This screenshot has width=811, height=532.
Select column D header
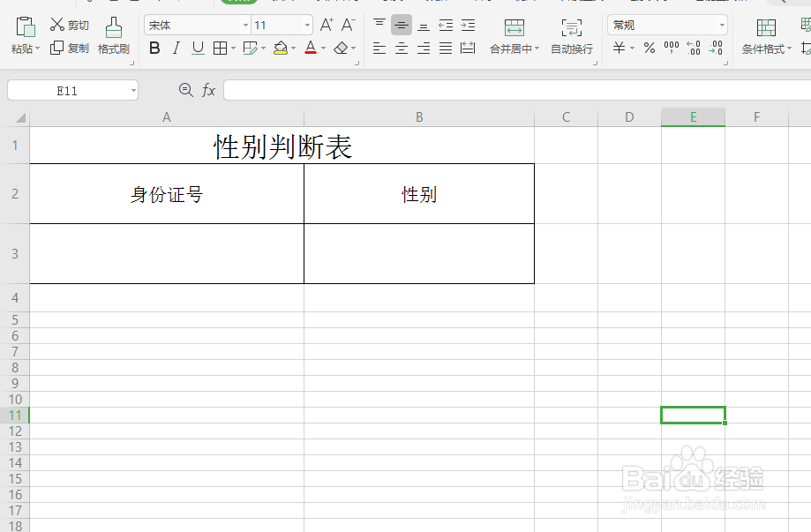click(x=629, y=117)
